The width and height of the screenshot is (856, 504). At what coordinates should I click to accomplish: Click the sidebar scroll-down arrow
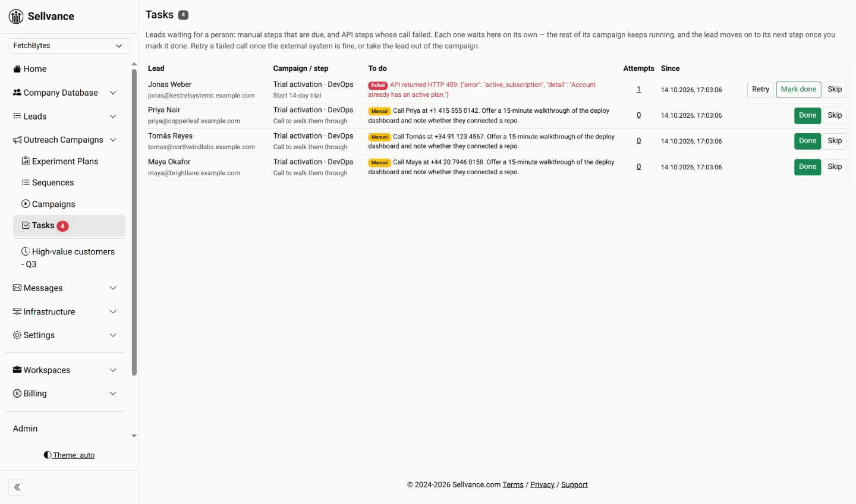point(134,436)
